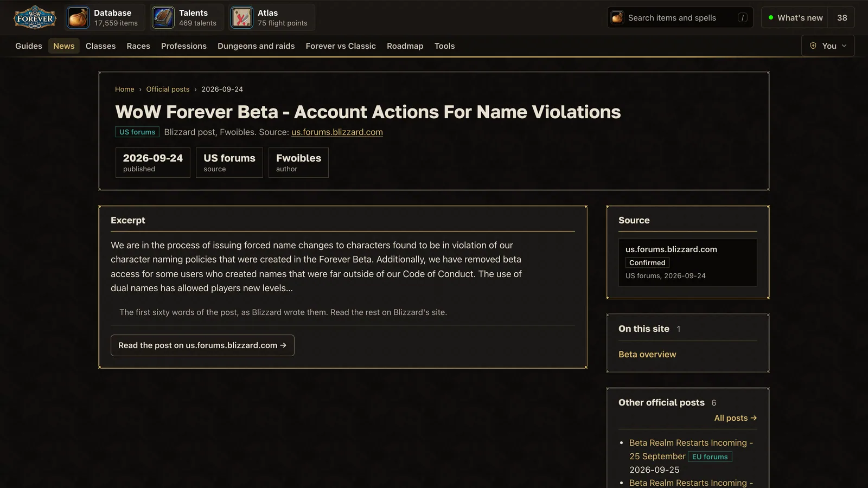The width and height of the screenshot is (868, 488).
Task: Focus the Search items and spells field
Action: coord(680,18)
